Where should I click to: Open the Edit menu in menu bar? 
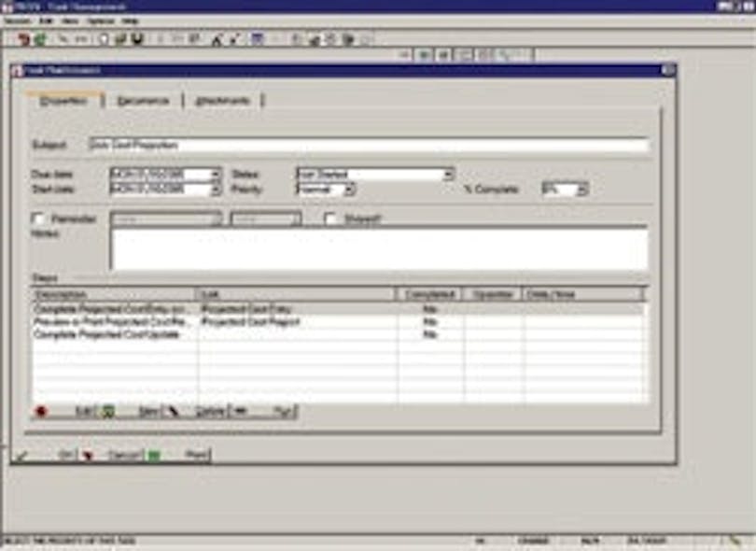pos(44,20)
